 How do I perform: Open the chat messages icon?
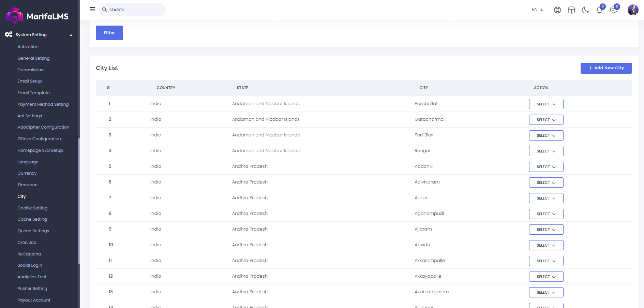click(613, 10)
